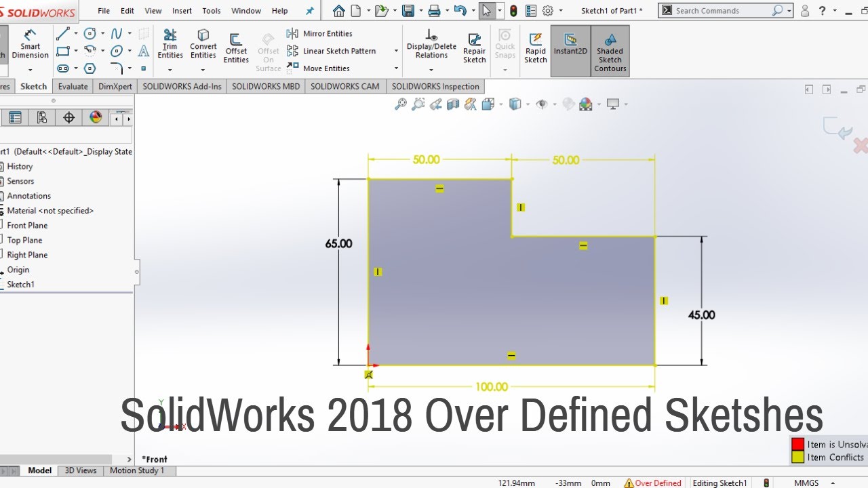This screenshot has width=868, height=488.
Task: Click Offset Entities
Action: coord(236,49)
